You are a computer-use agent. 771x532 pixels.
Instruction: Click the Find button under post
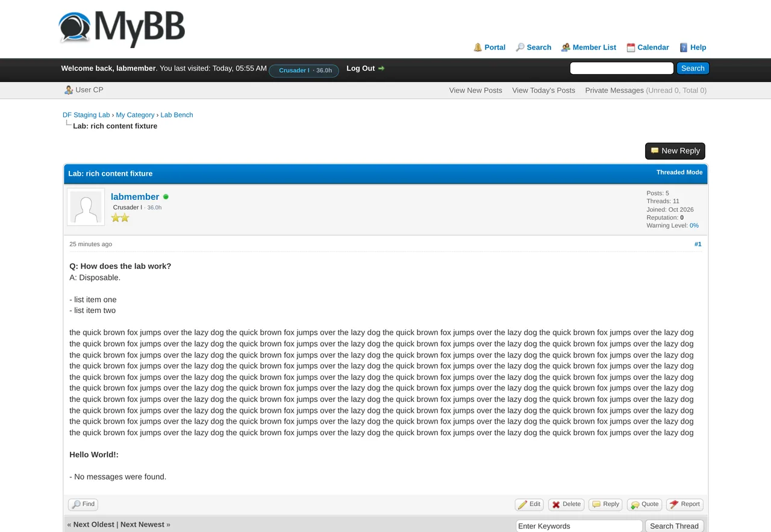pos(83,504)
